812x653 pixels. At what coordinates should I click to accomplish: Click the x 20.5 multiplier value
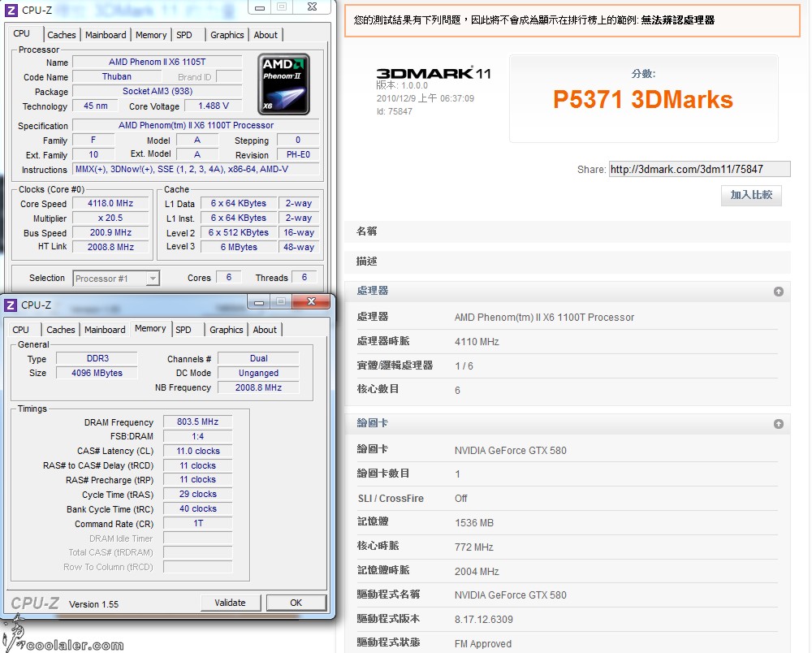[x=110, y=218]
